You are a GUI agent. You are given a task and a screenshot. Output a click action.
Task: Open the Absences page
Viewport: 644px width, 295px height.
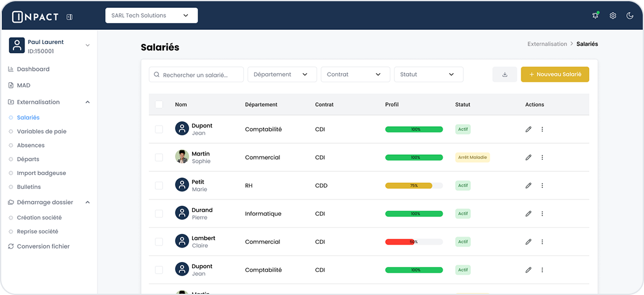click(31, 145)
